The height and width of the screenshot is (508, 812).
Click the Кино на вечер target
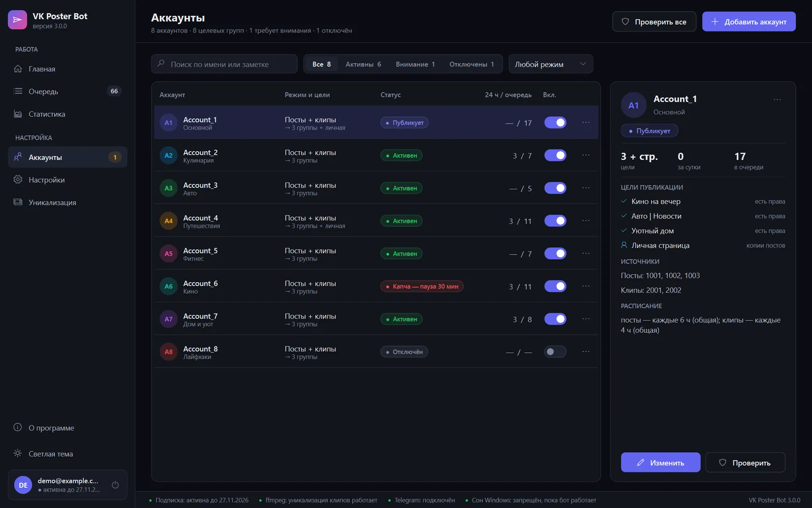[656, 201]
